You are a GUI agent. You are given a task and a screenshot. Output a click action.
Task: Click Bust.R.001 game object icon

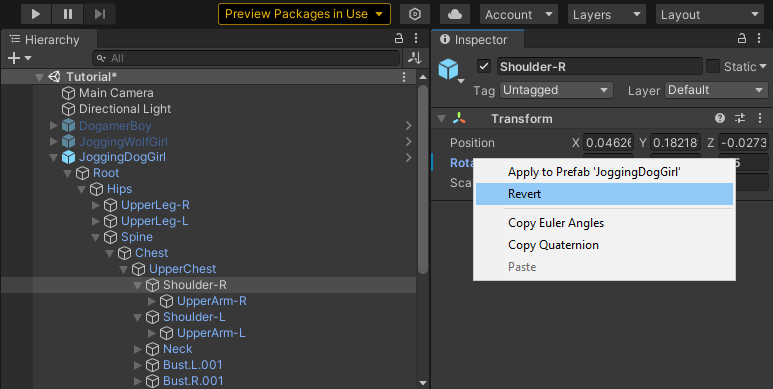pyautogui.click(x=152, y=381)
